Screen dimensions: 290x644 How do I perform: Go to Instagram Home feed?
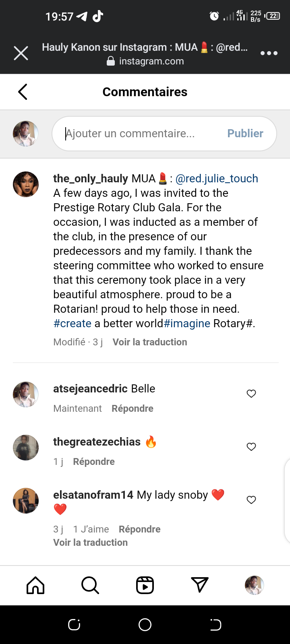point(35,585)
